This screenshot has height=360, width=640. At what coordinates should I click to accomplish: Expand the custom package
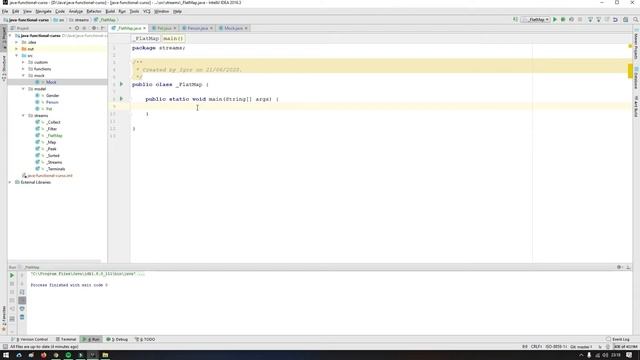[23, 62]
